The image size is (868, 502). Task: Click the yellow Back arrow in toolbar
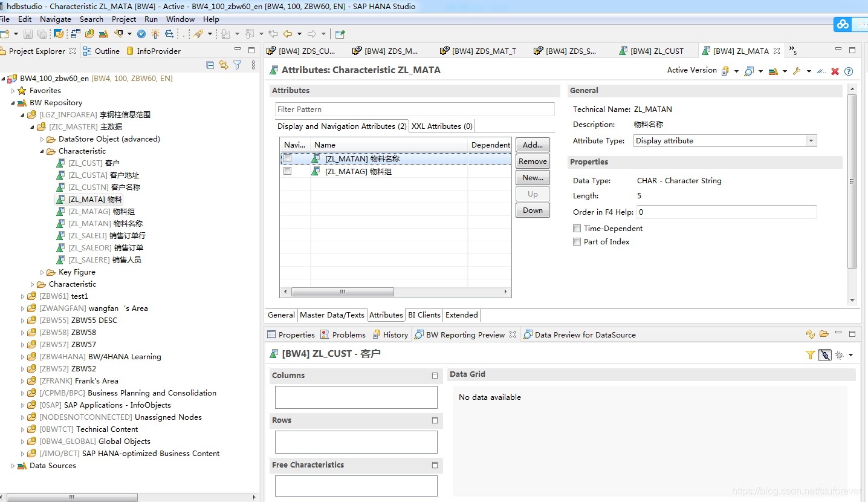point(288,34)
